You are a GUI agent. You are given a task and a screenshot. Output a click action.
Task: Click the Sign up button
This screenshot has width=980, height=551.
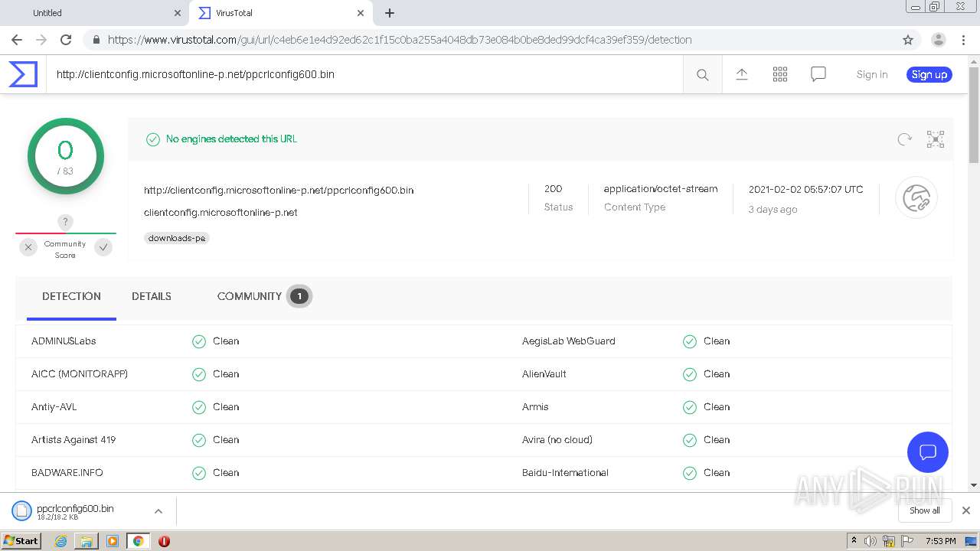929,74
